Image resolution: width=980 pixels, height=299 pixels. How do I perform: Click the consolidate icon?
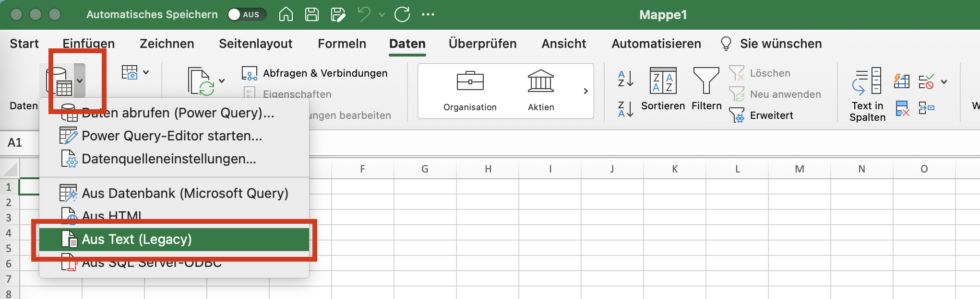(926, 108)
